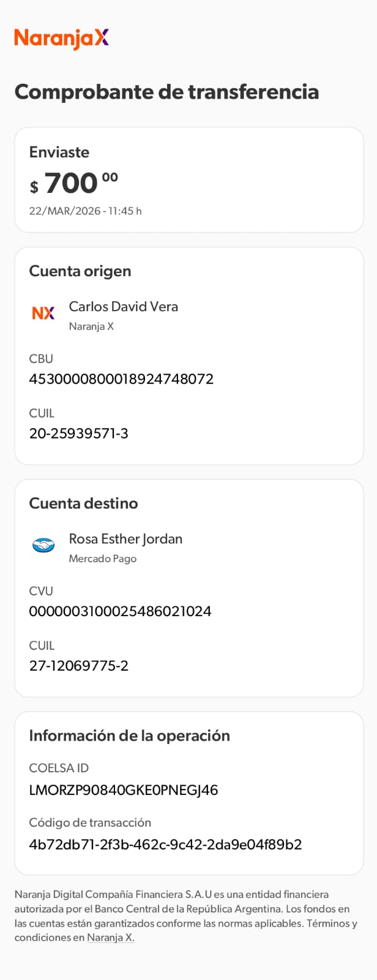Click the date 22/MAR/2026 - 11:45 h
The width and height of the screenshot is (377, 980).
[85, 211]
